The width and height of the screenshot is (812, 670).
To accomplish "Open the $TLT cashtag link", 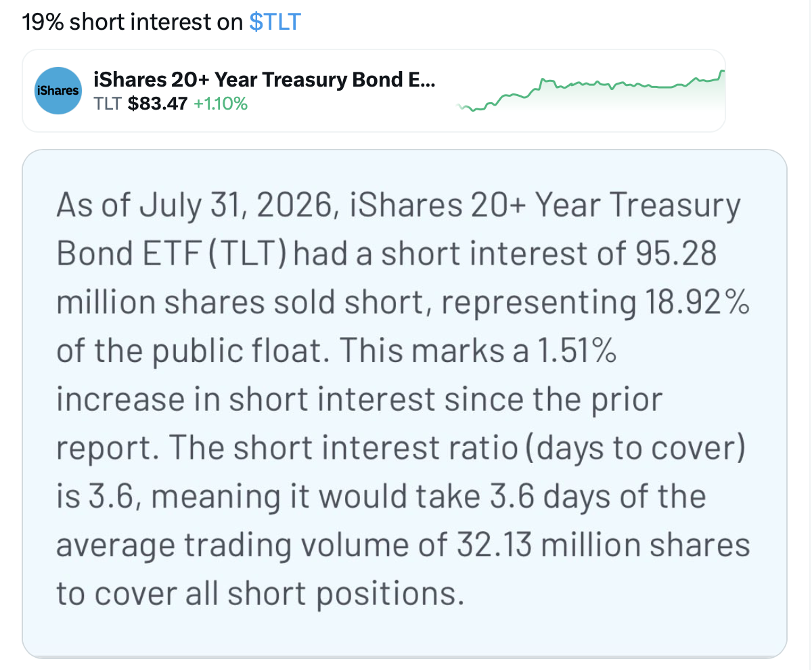I will tap(275, 22).
